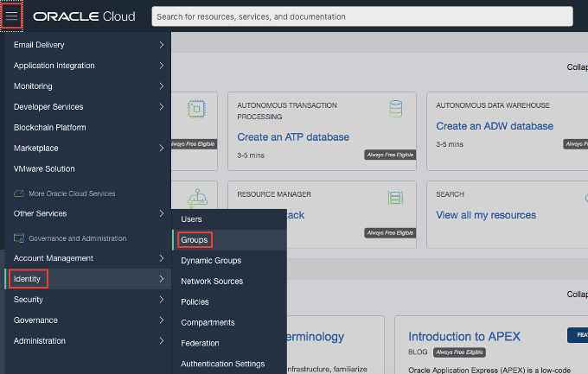Open the Introduction to APEX link
The width and height of the screenshot is (588, 374).
pos(464,337)
